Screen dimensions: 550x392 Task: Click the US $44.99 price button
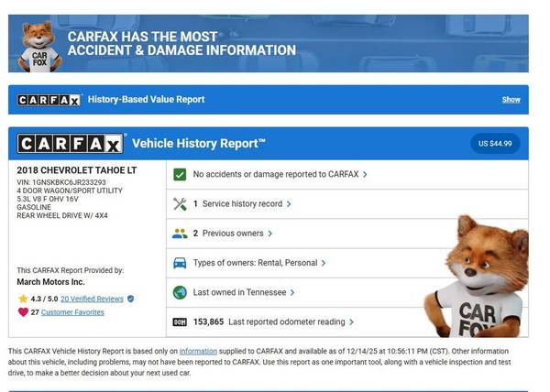pyautogui.click(x=495, y=143)
